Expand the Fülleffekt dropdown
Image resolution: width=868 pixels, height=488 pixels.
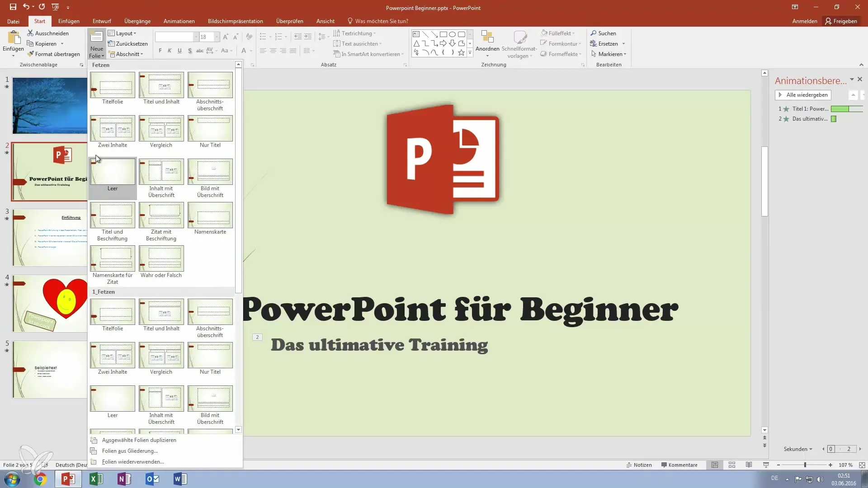click(558, 33)
